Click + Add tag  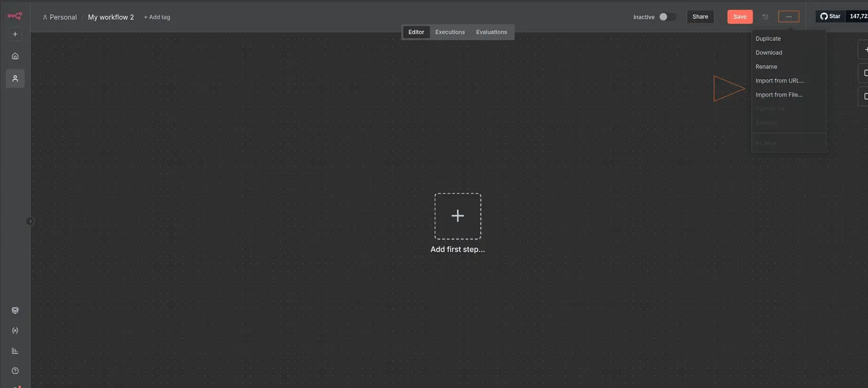tap(157, 17)
